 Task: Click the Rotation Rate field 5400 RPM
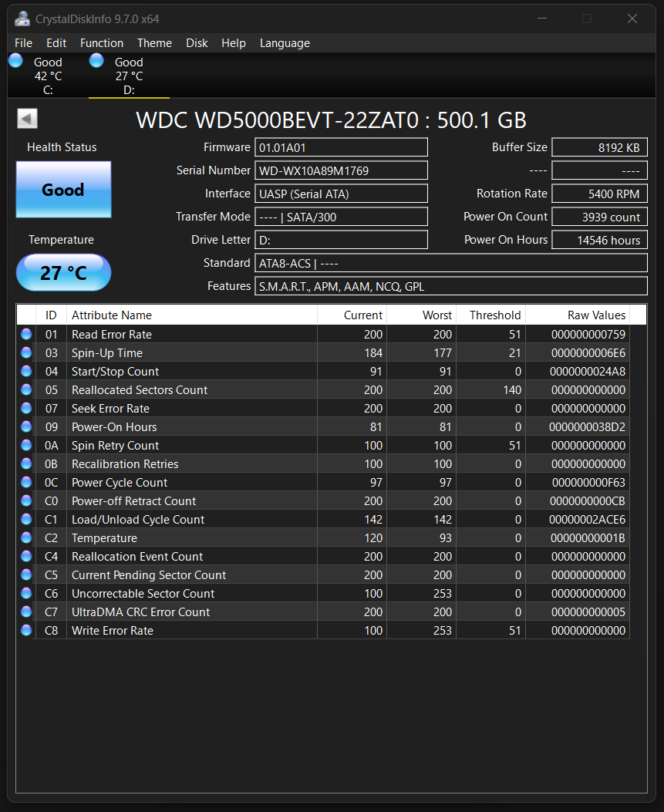tap(600, 194)
